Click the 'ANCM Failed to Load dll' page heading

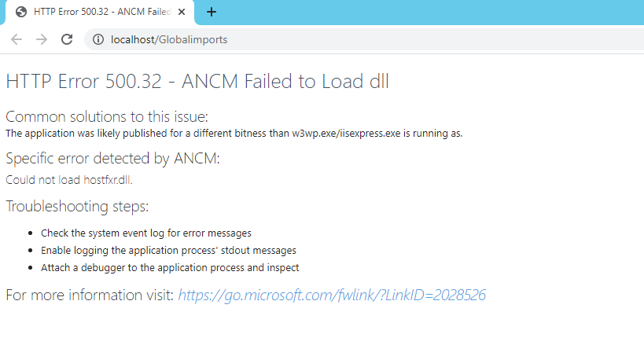(x=197, y=81)
